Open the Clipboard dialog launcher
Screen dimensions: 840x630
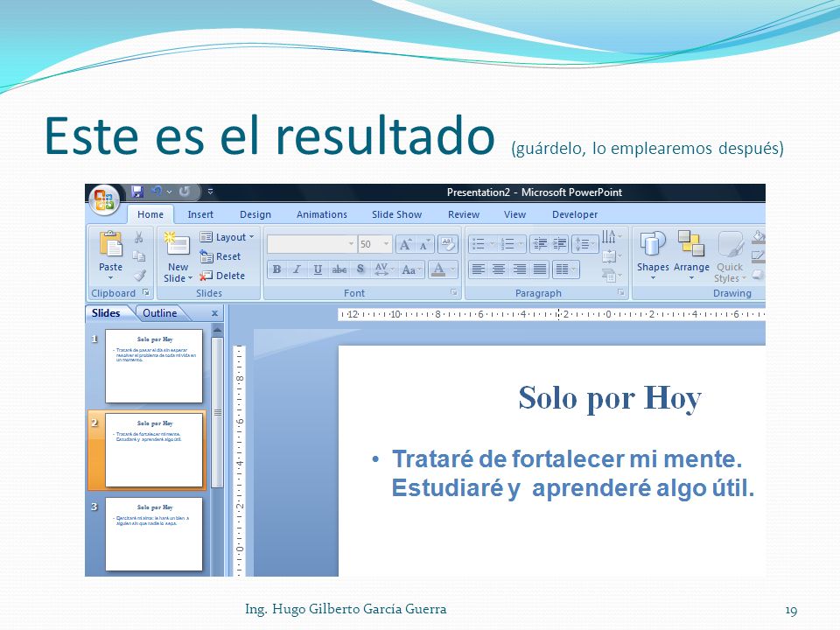click(145, 292)
